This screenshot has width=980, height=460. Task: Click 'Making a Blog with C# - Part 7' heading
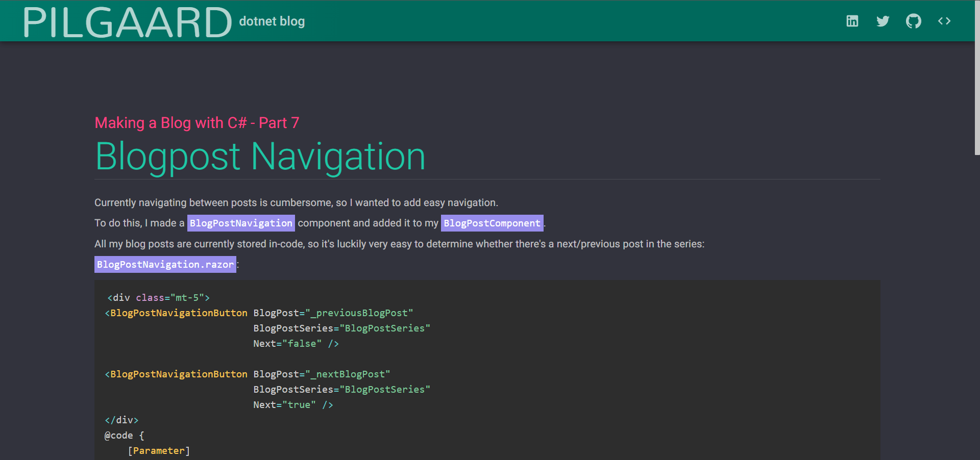197,123
